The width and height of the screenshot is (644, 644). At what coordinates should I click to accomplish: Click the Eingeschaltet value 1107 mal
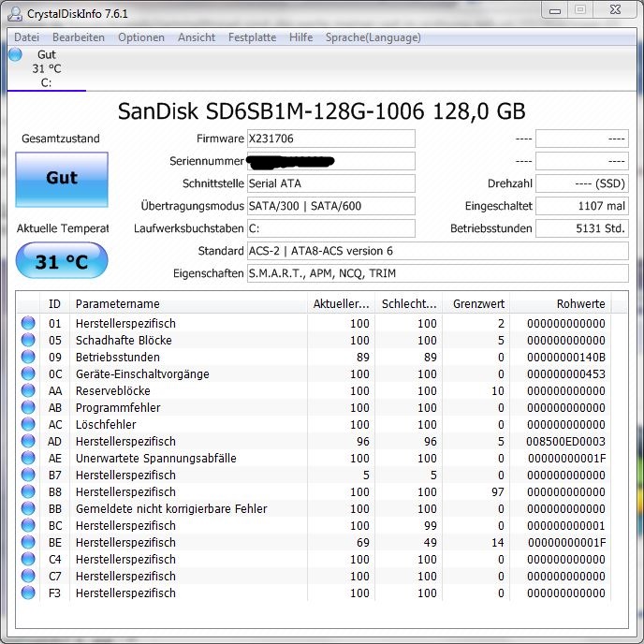(x=582, y=206)
